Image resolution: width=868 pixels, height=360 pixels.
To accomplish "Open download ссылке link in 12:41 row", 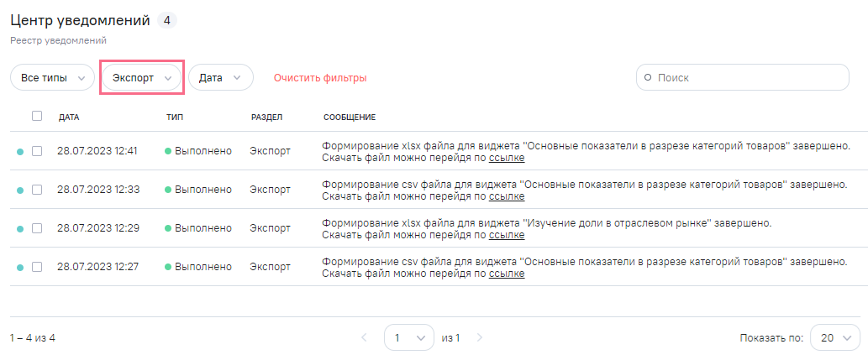I will point(507,158).
